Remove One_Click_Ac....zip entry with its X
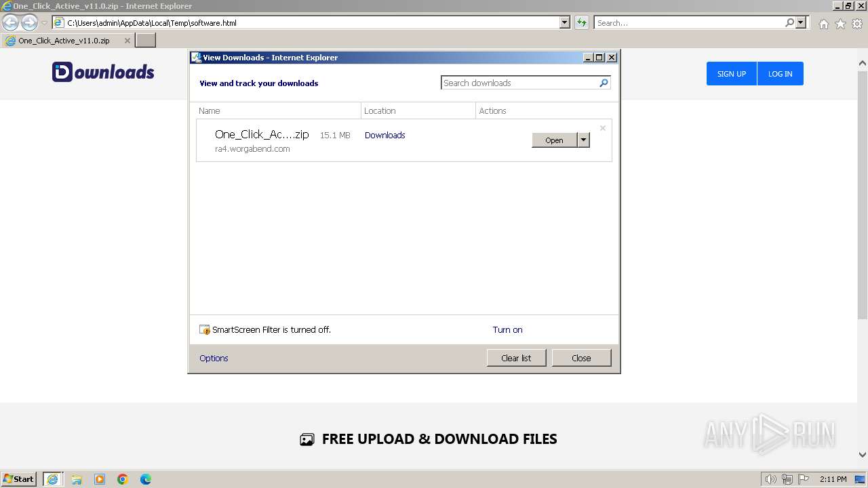 (602, 128)
